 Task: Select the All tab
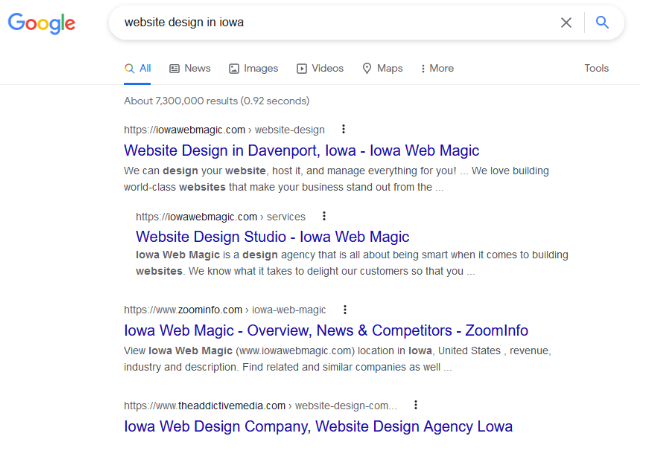click(137, 68)
